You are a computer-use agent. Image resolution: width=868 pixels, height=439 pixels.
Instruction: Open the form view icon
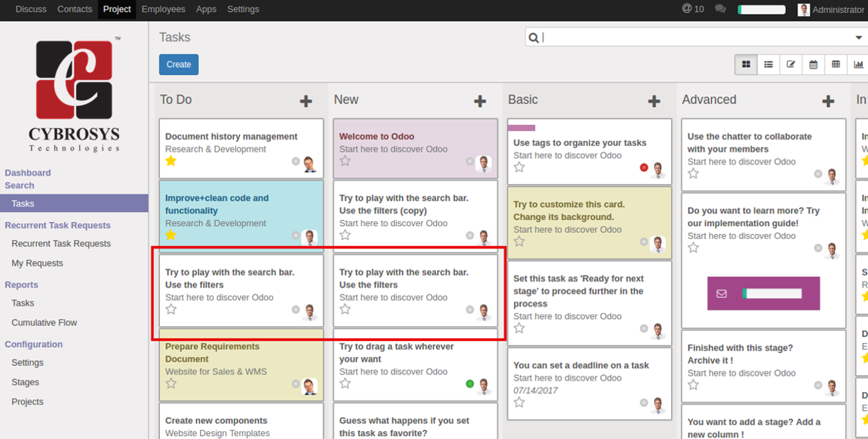[791, 65]
